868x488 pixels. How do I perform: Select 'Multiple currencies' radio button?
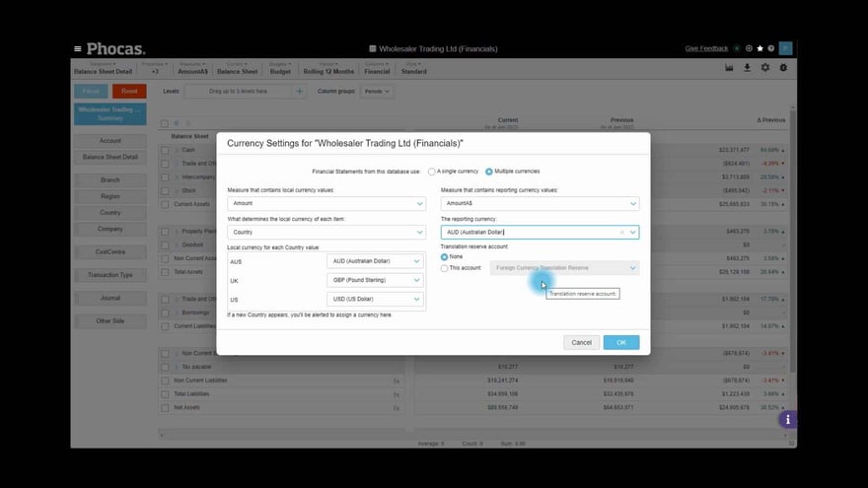pos(489,172)
